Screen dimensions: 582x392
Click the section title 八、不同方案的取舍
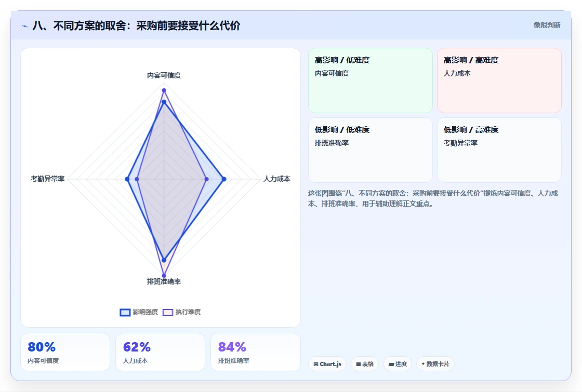coord(136,25)
